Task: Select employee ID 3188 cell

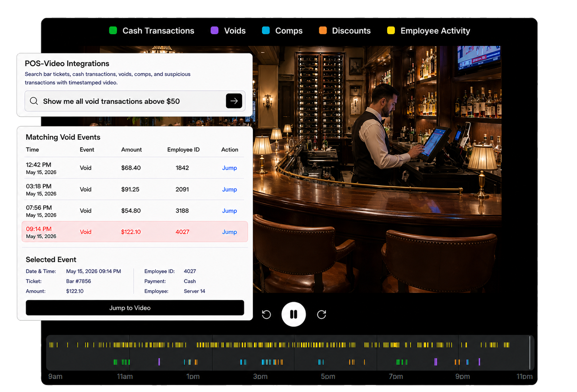Action: 182,211
